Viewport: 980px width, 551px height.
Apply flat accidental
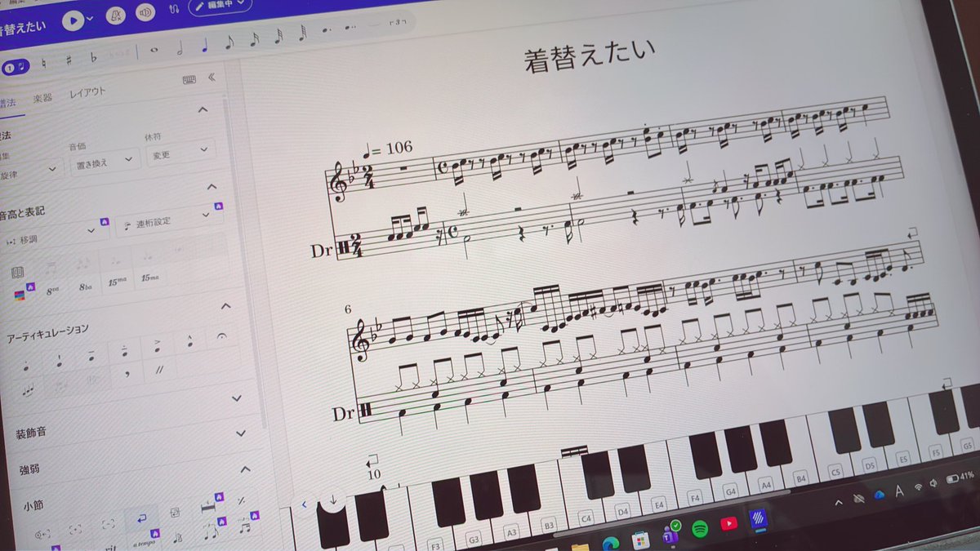[x=93, y=57]
